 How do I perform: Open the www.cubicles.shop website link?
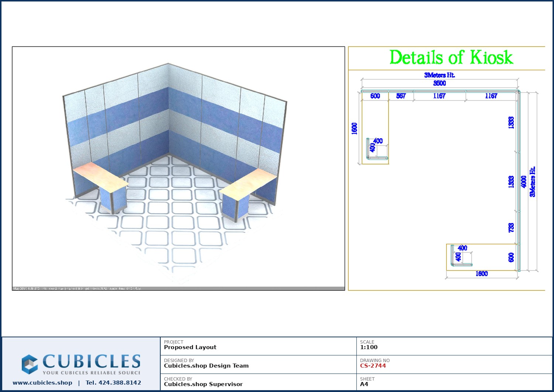click(x=42, y=383)
